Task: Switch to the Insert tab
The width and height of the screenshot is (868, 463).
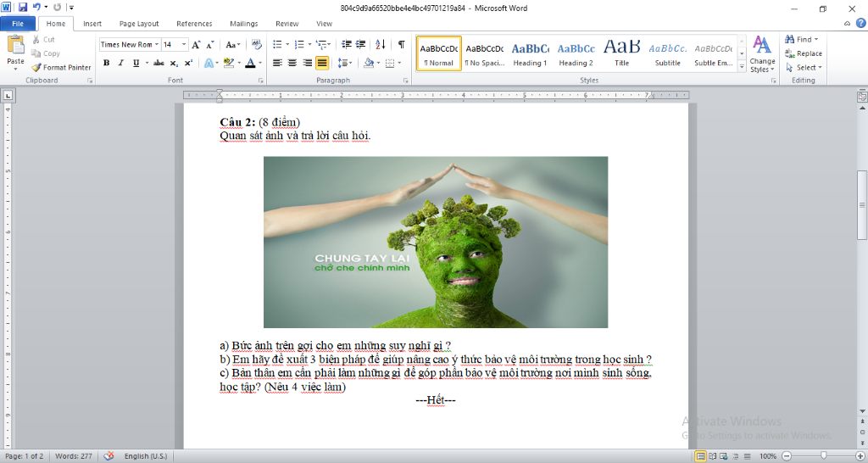Action: tap(92, 23)
